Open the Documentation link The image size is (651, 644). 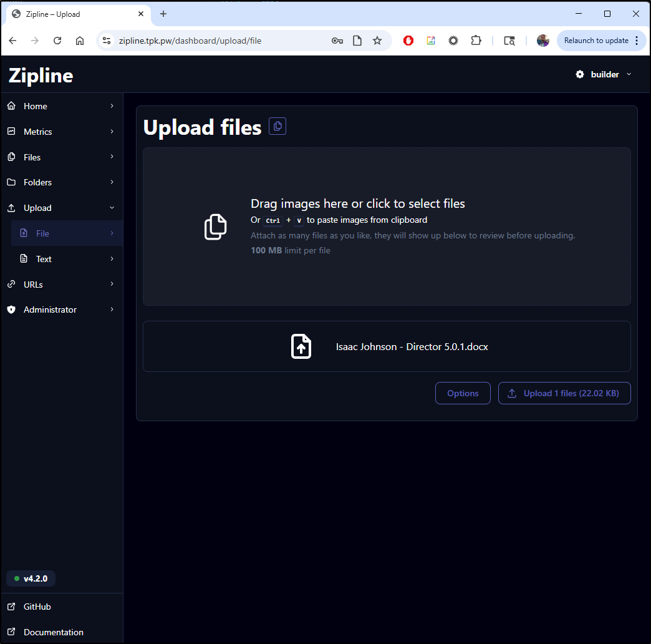point(62,632)
